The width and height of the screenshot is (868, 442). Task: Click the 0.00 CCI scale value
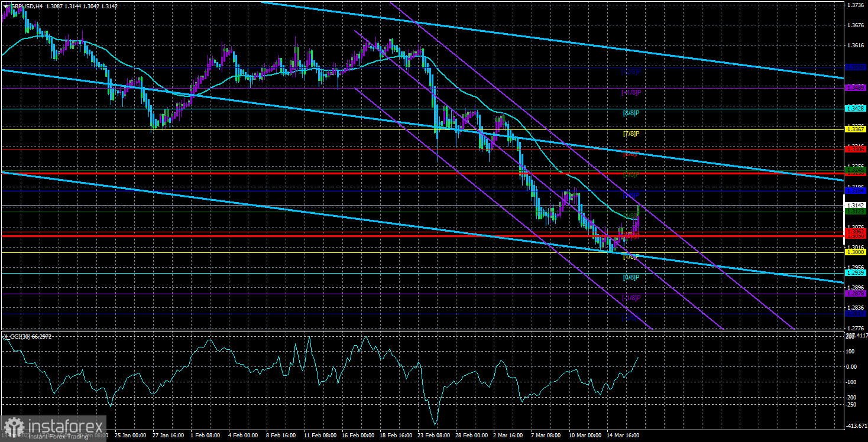[852, 366]
